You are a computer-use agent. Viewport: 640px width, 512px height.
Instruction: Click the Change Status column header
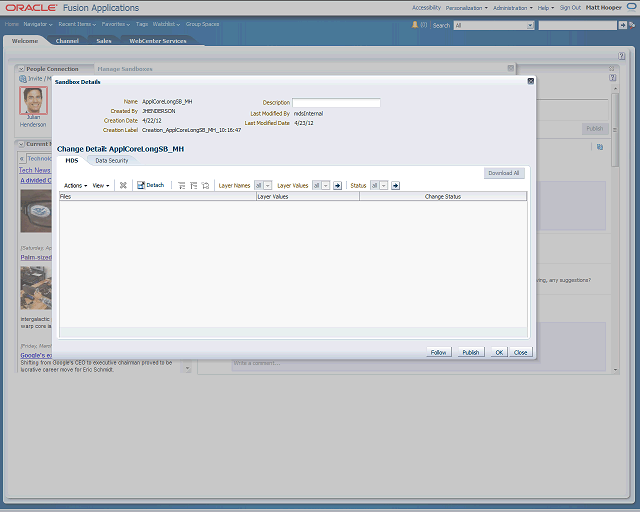pos(443,196)
